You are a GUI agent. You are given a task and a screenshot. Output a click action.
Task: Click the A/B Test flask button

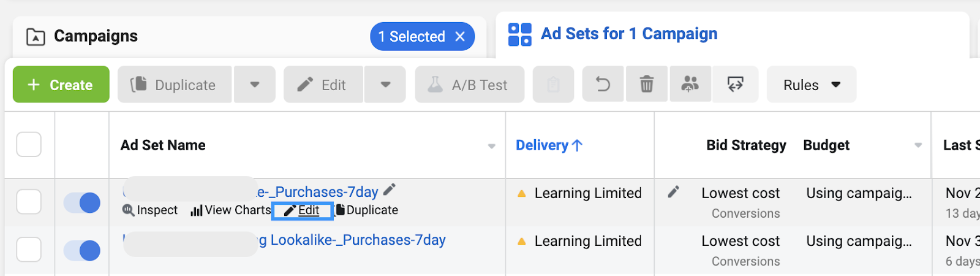[x=469, y=85]
